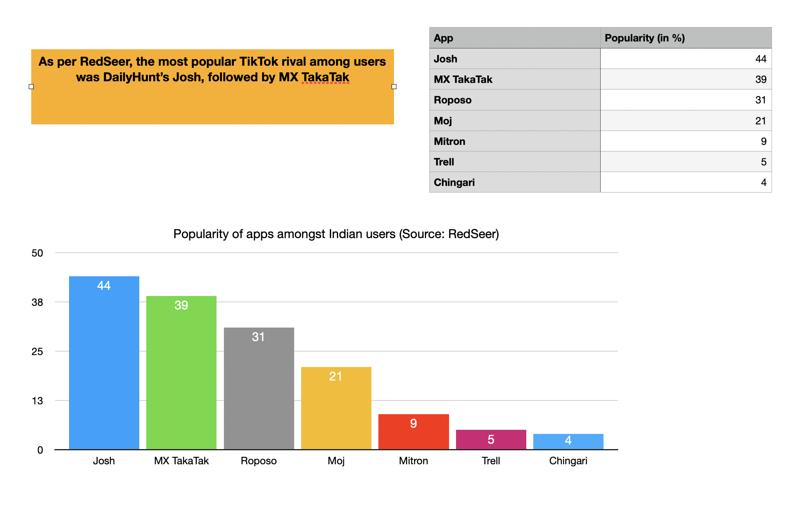This screenshot has height=532, width=811.
Task: Select the Josh name cell in the table
Action: pyautogui.click(x=514, y=59)
